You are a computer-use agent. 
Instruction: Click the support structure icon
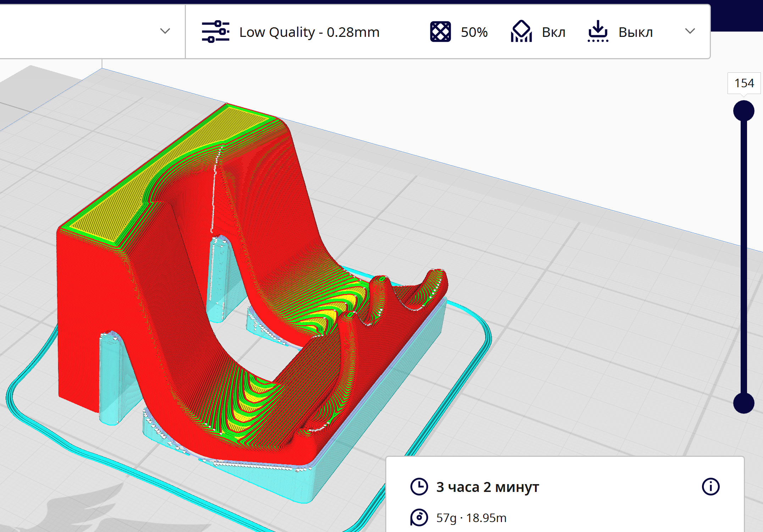(521, 32)
